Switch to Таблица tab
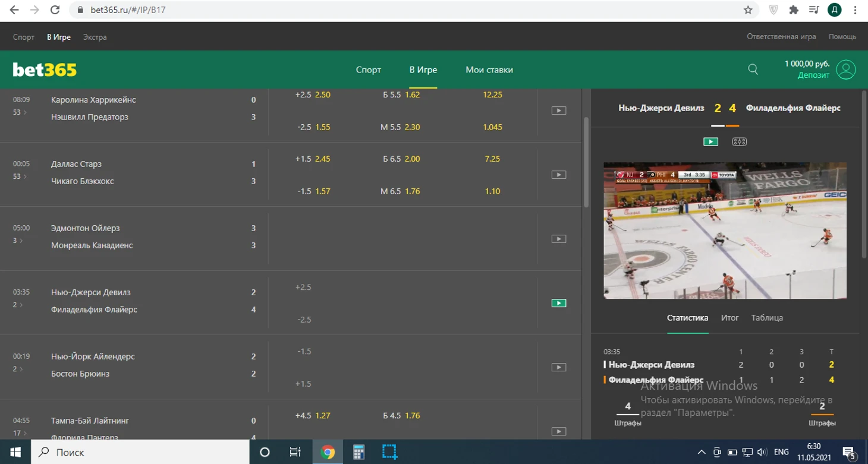 767,318
